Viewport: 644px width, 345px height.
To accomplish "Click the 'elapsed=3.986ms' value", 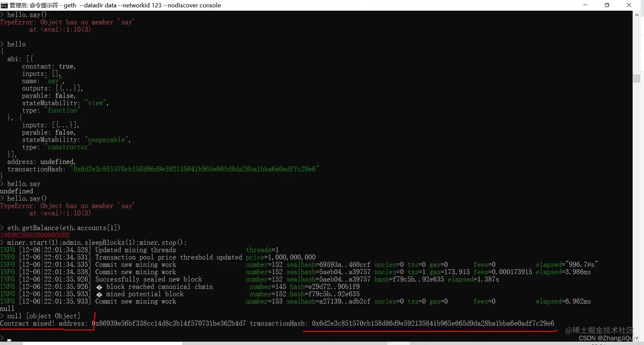I will (x=563, y=272).
